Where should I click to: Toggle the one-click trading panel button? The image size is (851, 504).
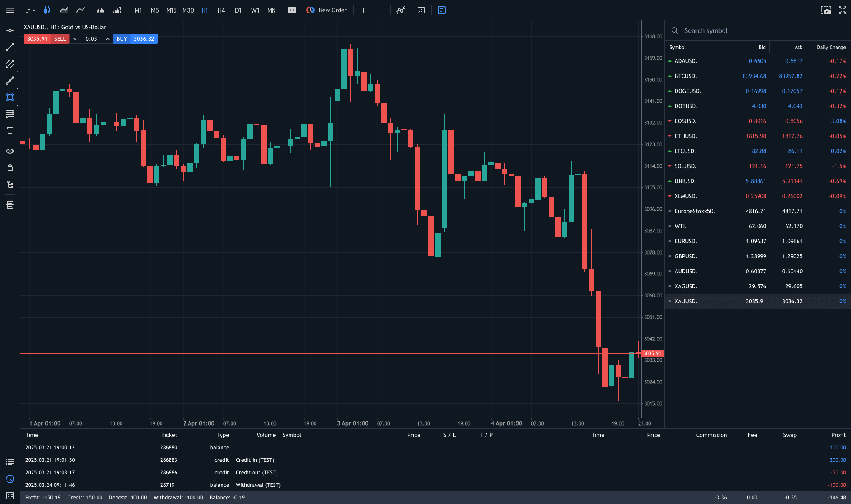coord(292,10)
